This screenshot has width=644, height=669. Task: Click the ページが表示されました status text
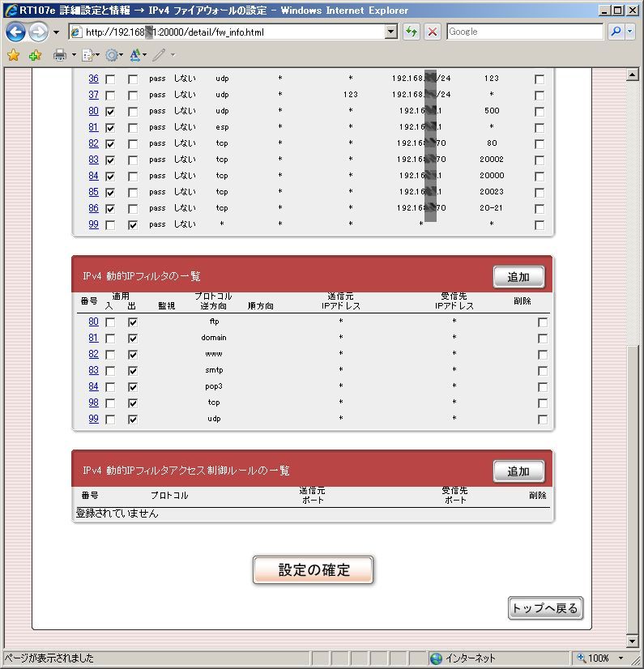point(49,658)
